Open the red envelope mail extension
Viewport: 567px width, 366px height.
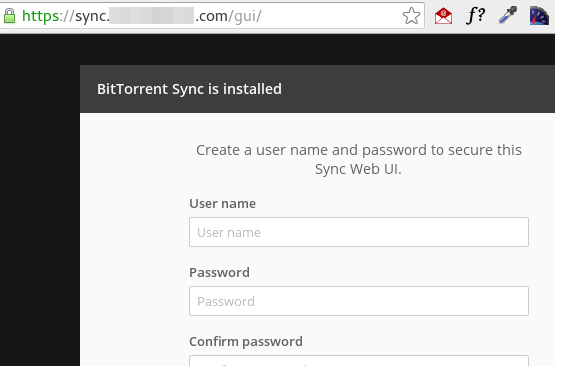click(443, 16)
